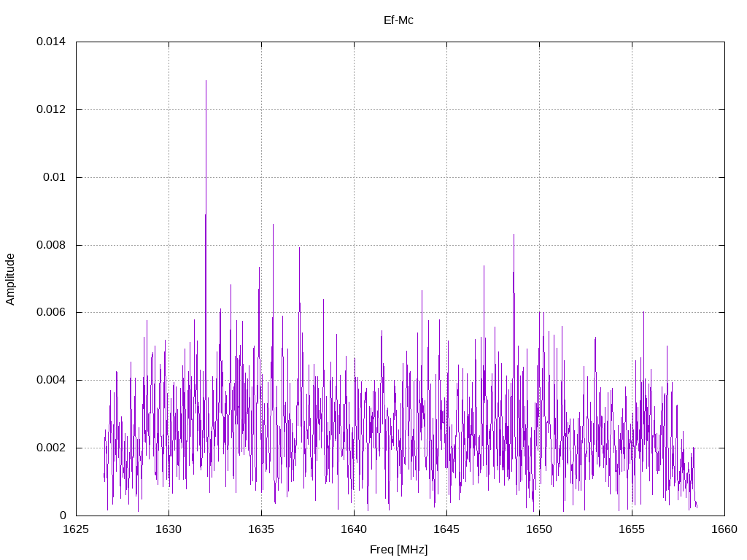
Task: Click the x-axis tick value 1655
Action: (x=632, y=529)
